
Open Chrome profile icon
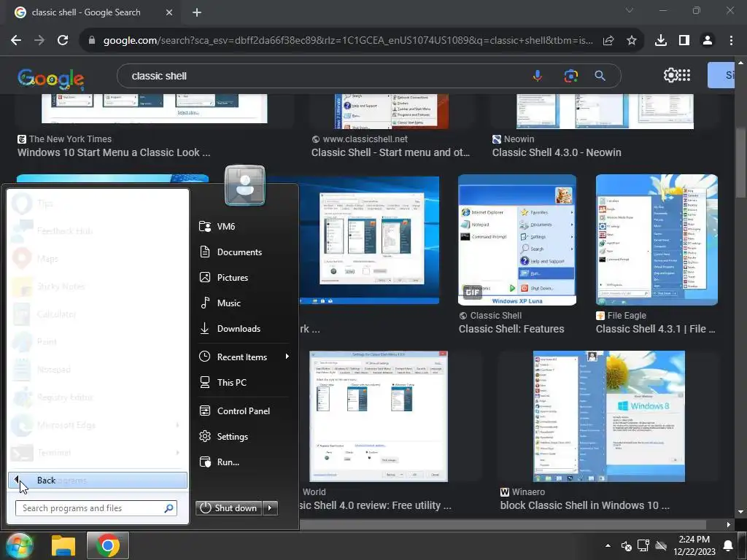708,41
